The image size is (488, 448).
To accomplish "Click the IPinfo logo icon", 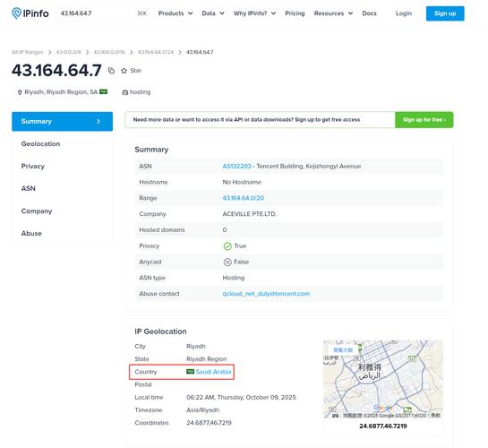I will click(16, 13).
